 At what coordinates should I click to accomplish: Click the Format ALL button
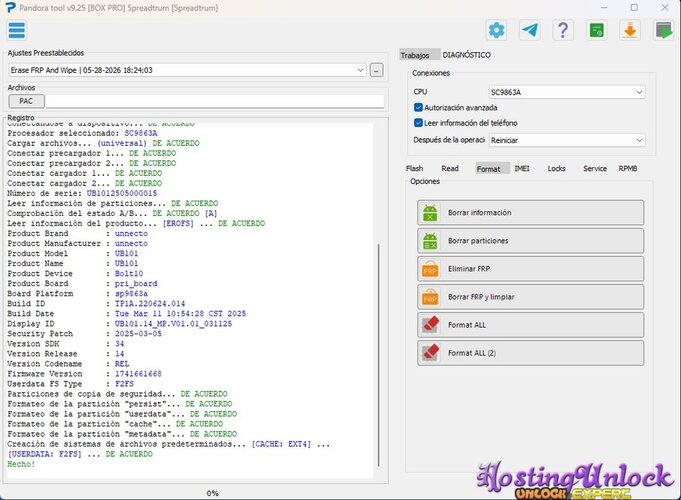(x=530, y=325)
